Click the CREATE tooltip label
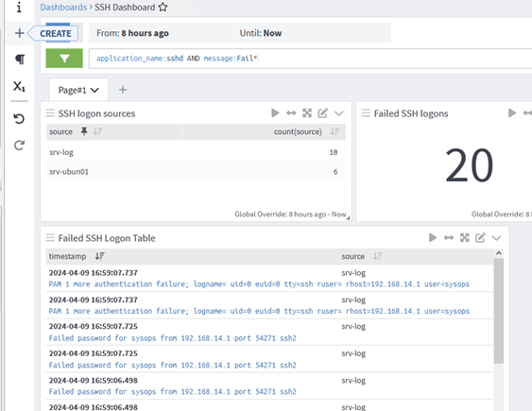 point(56,33)
